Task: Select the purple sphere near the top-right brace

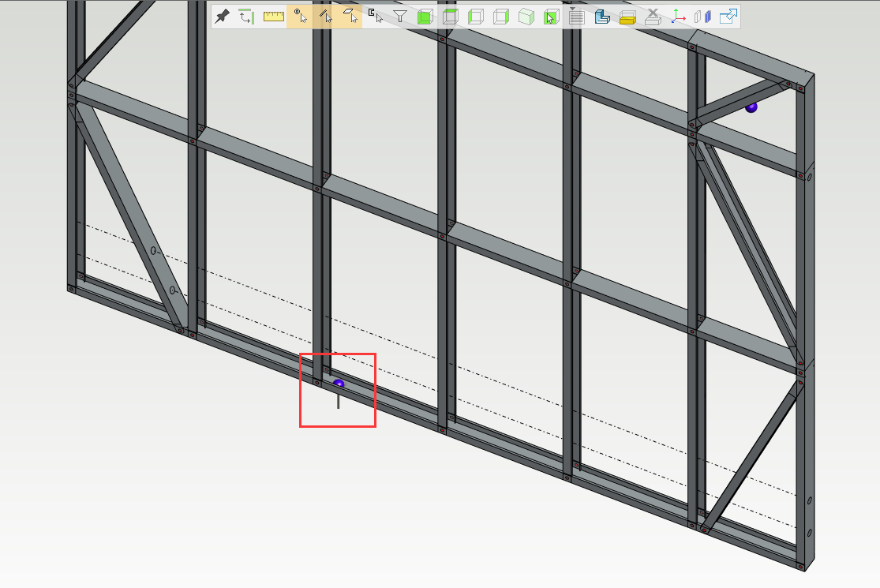Action: [751, 107]
